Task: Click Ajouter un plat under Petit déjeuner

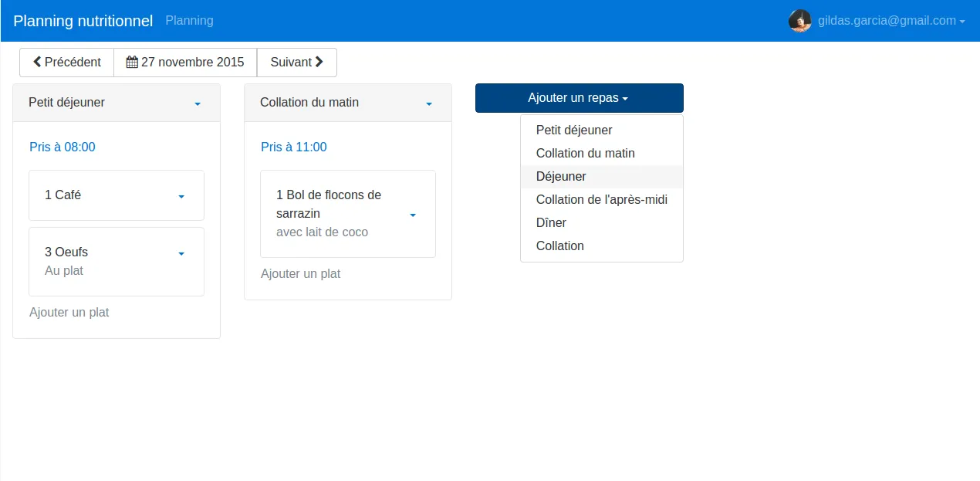Action: (69, 312)
